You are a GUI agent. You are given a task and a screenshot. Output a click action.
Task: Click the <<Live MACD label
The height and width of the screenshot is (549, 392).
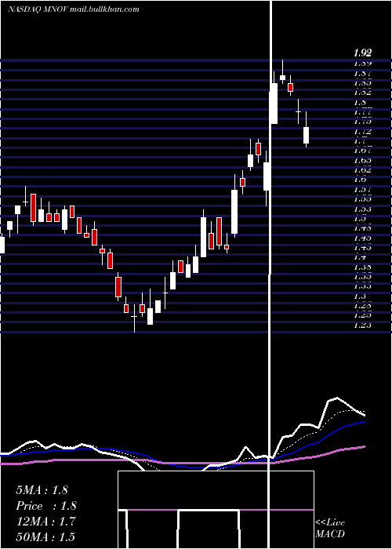(330, 528)
